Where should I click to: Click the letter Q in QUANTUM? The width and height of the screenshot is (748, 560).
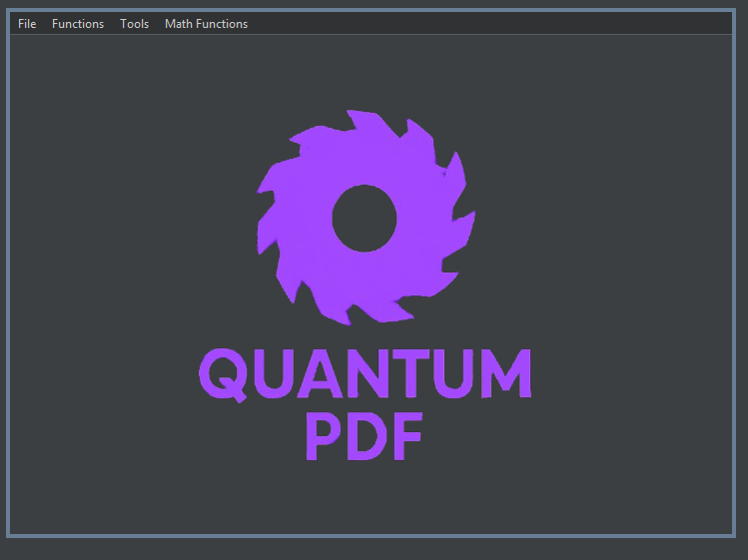(x=220, y=374)
